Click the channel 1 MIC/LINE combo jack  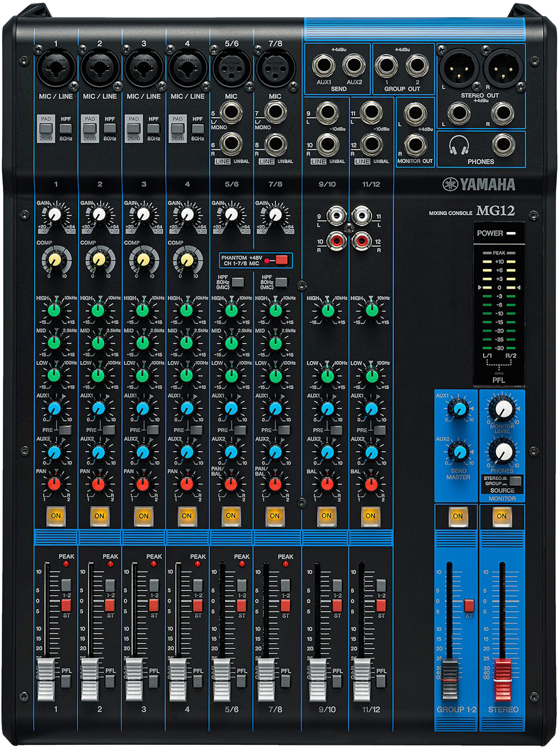point(56,68)
